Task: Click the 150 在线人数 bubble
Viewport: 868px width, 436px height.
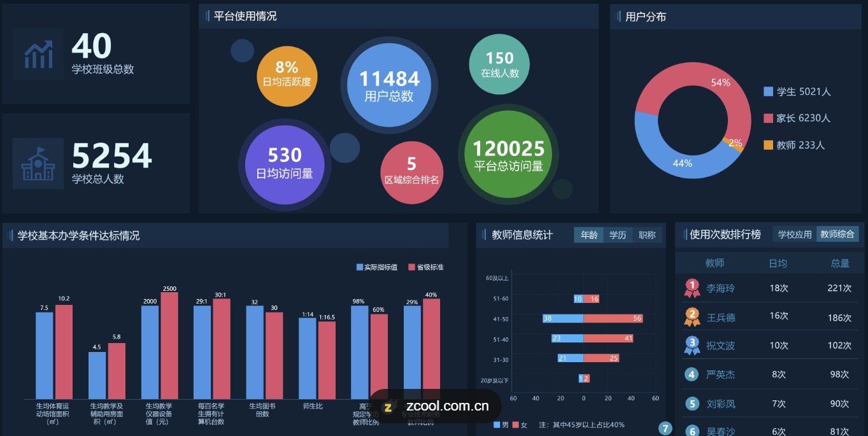Action: click(x=500, y=65)
